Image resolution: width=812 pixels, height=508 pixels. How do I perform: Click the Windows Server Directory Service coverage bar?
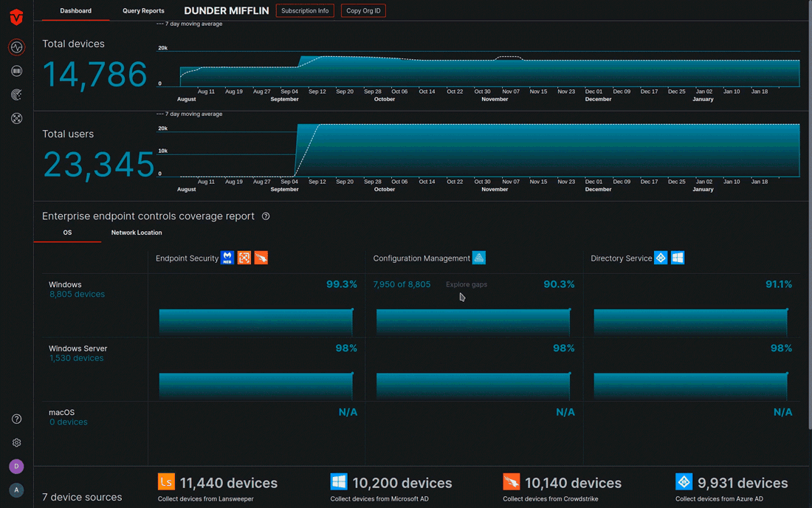[x=691, y=386]
